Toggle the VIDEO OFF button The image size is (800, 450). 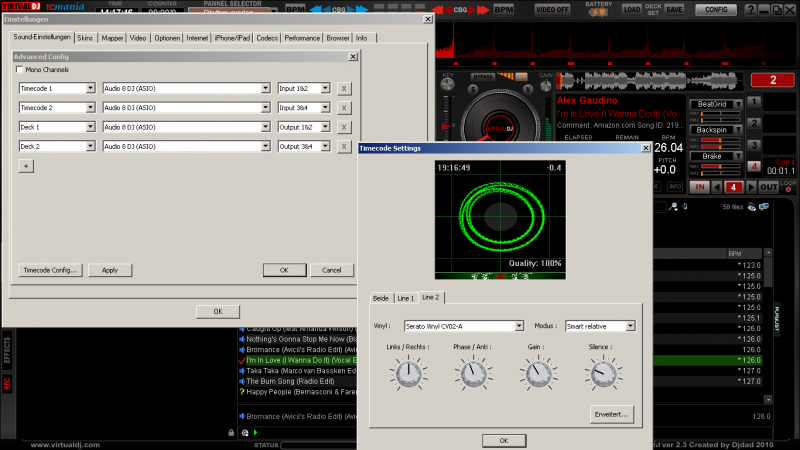552,10
